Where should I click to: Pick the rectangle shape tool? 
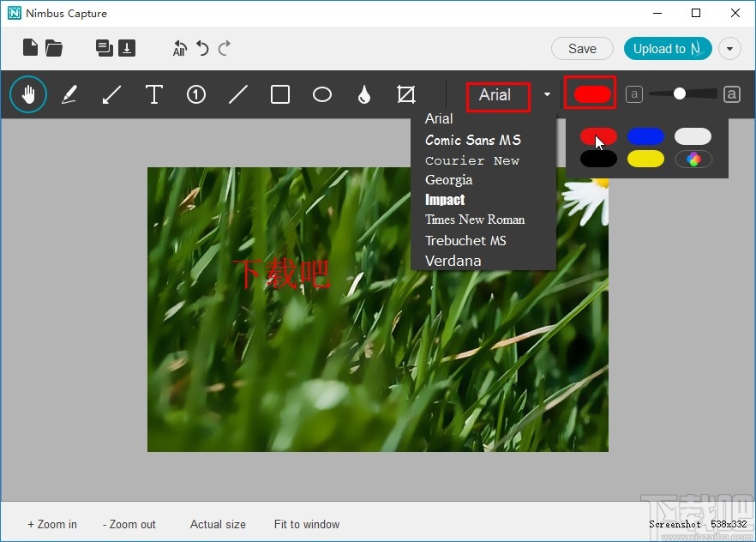click(x=280, y=95)
